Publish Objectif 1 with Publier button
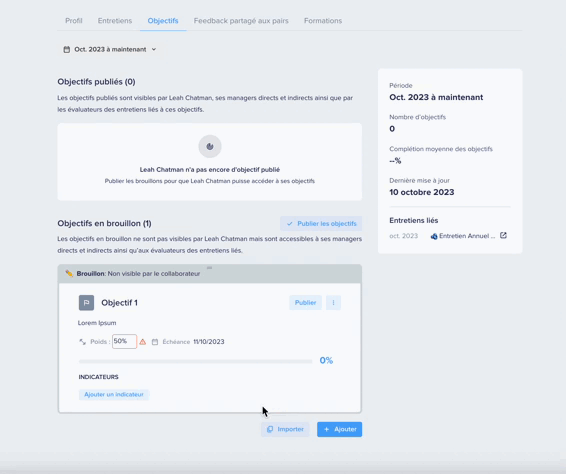This screenshot has height=474, width=566. click(x=305, y=303)
